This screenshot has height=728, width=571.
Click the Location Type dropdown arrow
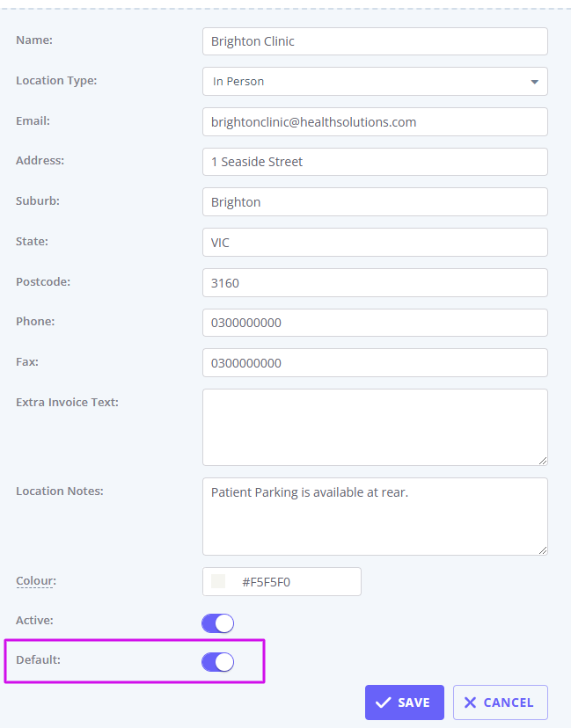coord(534,82)
